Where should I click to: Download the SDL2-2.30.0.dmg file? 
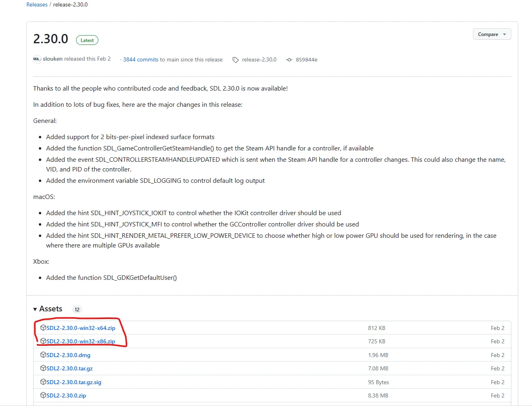click(68, 355)
